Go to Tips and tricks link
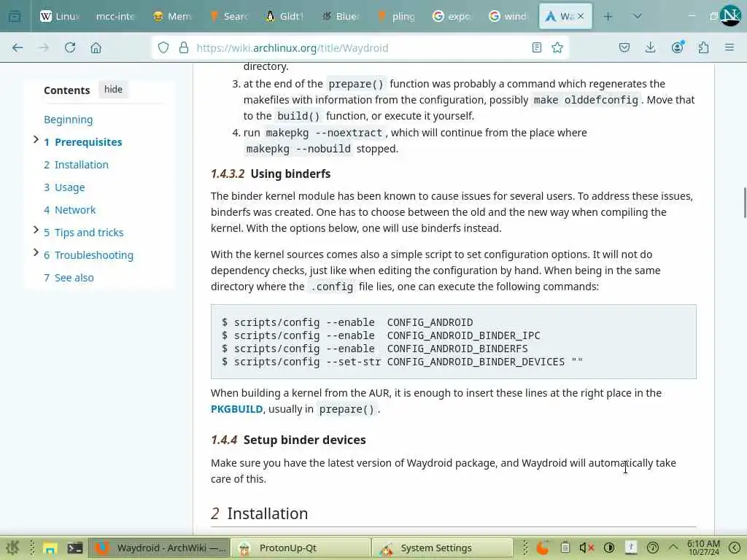The image size is (747, 560). click(x=84, y=233)
